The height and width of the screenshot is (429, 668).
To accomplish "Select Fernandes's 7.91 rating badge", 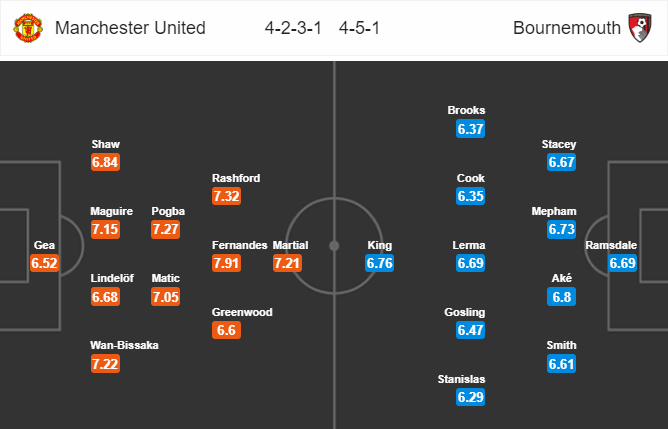I will (228, 263).
